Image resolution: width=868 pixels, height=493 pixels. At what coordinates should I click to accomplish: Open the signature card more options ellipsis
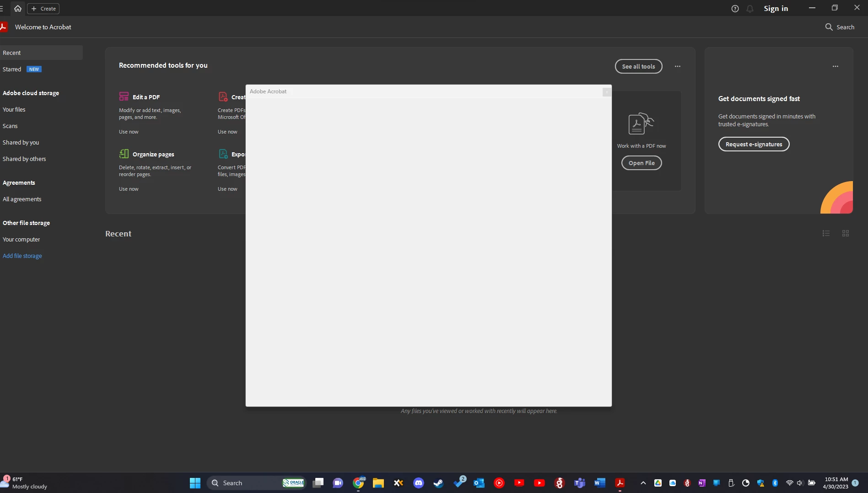(x=835, y=66)
